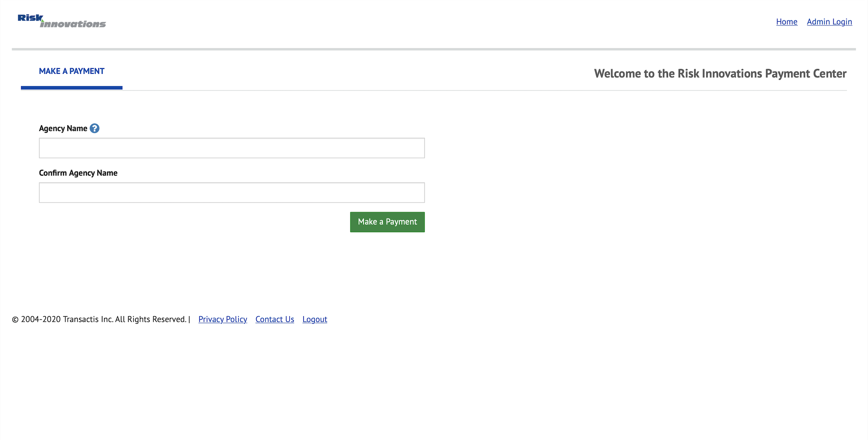Click the Agency Name label
Viewport: 868px width, 440px height.
coord(63,128)
